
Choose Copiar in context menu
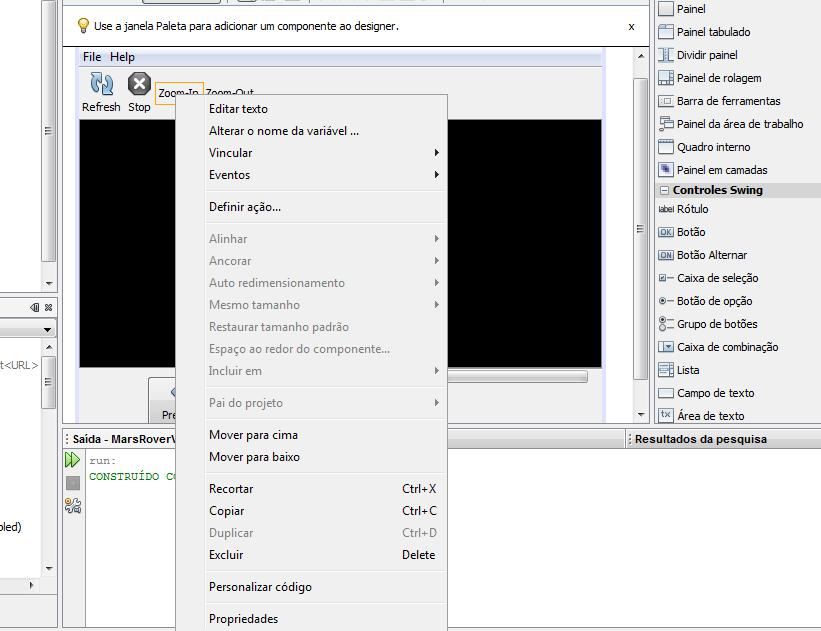click(324, 511)
